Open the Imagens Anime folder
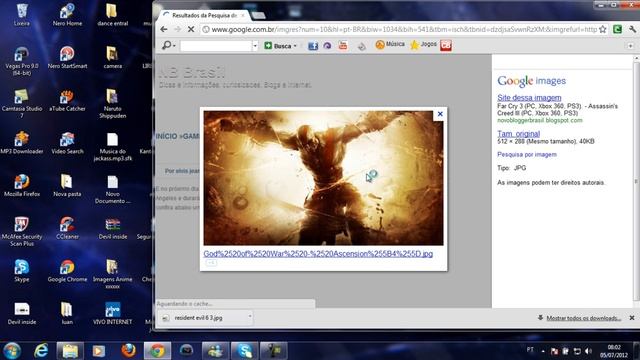This screenshot has width=640, height=360. tap(113, 275)
